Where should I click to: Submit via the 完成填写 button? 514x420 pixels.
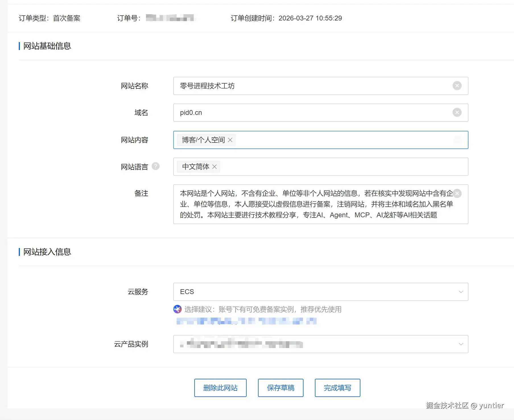tap(337, 388)
